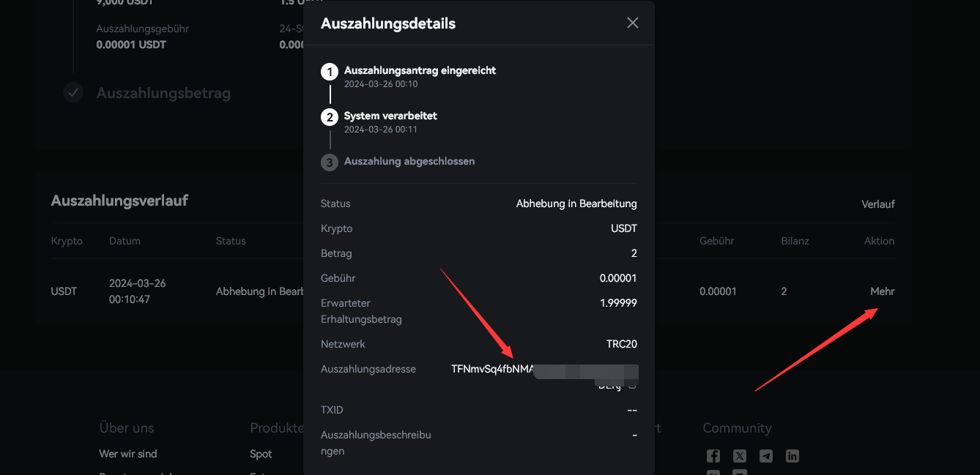Click the Bilanz column header

(795, 241)
